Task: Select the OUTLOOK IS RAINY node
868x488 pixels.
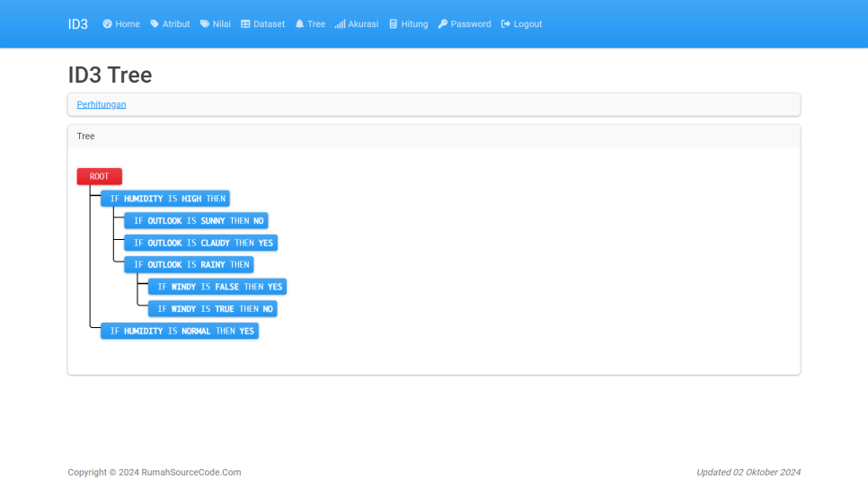Action: [189, 265]
